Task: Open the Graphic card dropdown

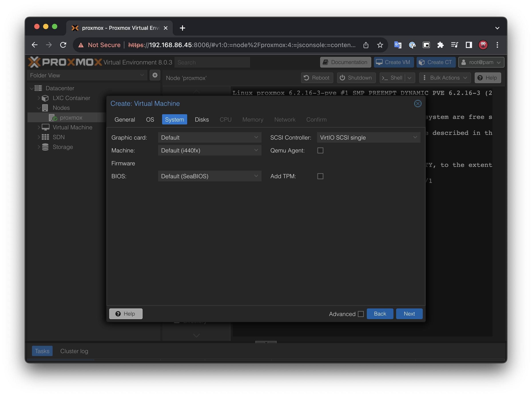Action: tap(210, 138)
